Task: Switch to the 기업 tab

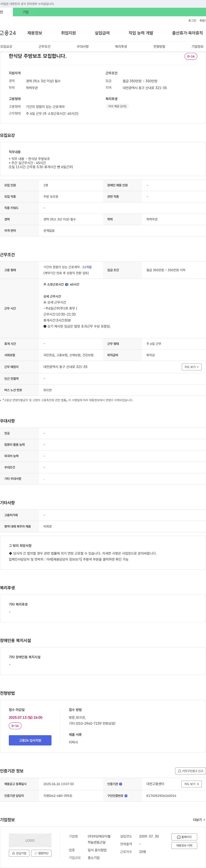Action: click(x=26, y=12)
